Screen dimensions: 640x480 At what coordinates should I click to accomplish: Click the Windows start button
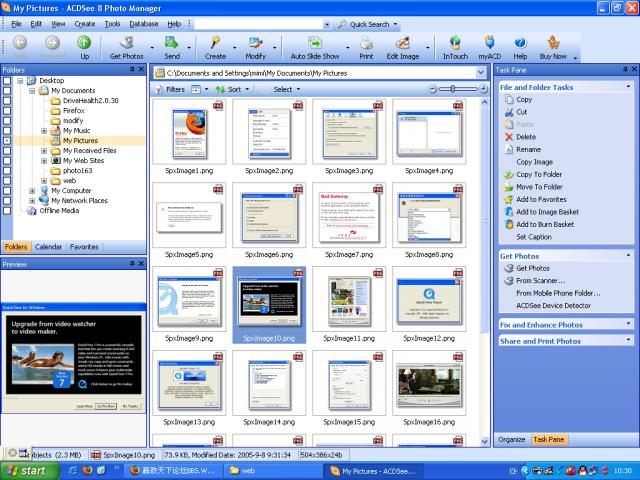(x=28, y=471)
